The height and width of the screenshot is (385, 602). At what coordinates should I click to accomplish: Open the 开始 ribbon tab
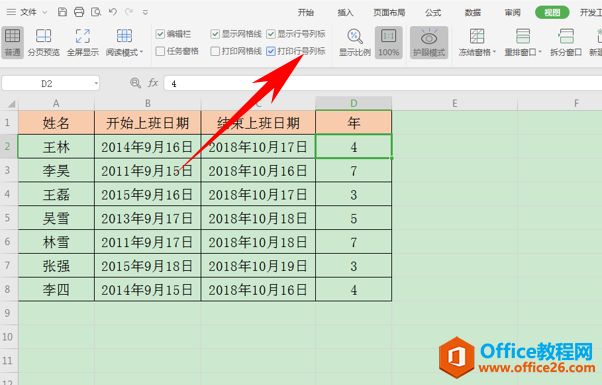(306, 13)
